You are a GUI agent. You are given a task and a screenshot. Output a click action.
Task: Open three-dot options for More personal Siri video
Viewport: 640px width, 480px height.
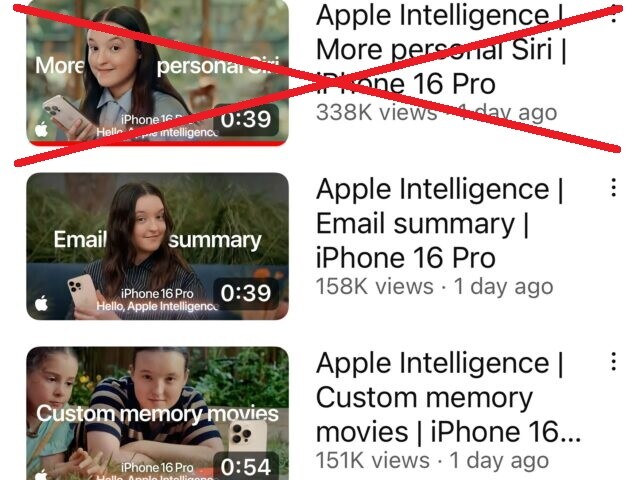pyautogui.click(x=613, y=14)
